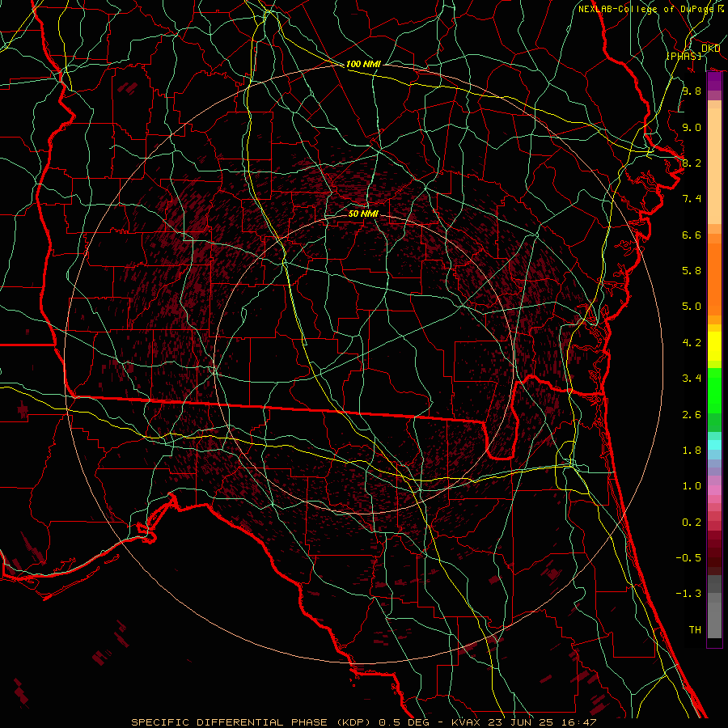Pick the yellow band of the color scale
This screenshot has width=728, height=728.
click(x=714, y=346)
